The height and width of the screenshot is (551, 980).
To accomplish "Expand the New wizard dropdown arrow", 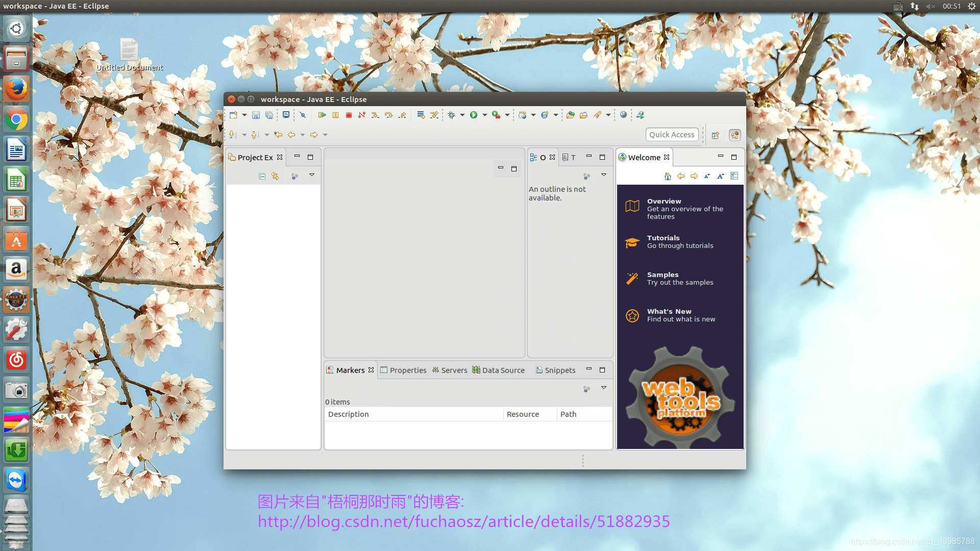I will point(244,115).
